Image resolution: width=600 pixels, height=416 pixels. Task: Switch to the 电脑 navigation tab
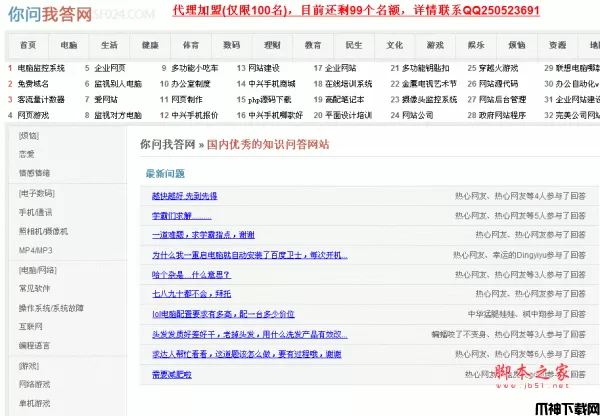click(68, 45)
